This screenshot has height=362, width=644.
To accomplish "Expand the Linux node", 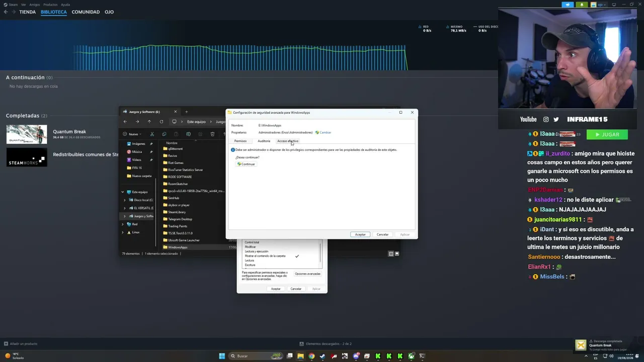I will pyautogui.click(x=122, y=232).
